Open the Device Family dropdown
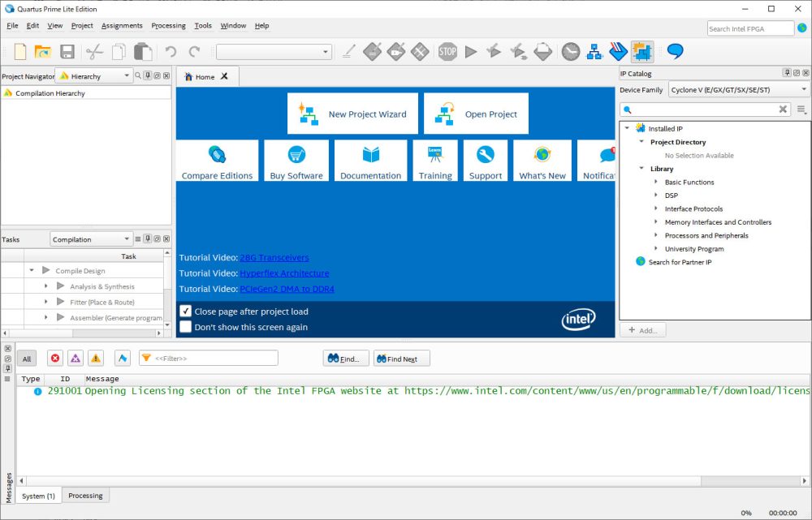 [x=738, y=90]
